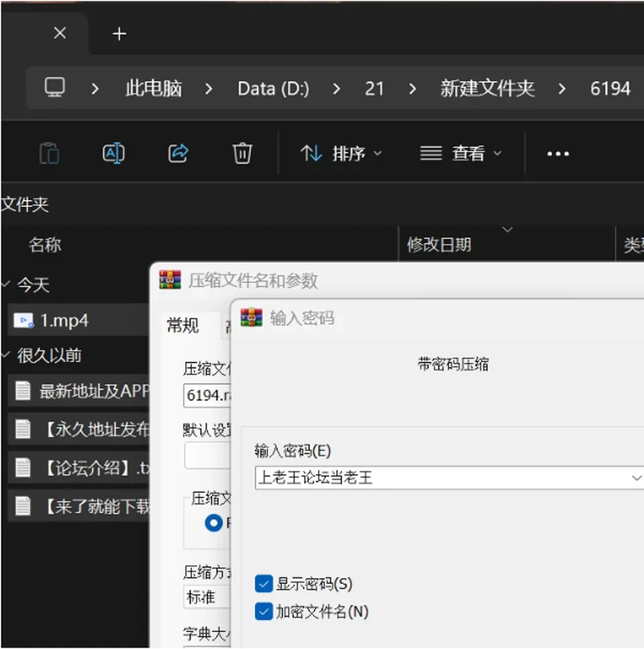Screen dimensions: 644x649
Task: Sort files by the 修改日期 column header
Action: [439, 245]
